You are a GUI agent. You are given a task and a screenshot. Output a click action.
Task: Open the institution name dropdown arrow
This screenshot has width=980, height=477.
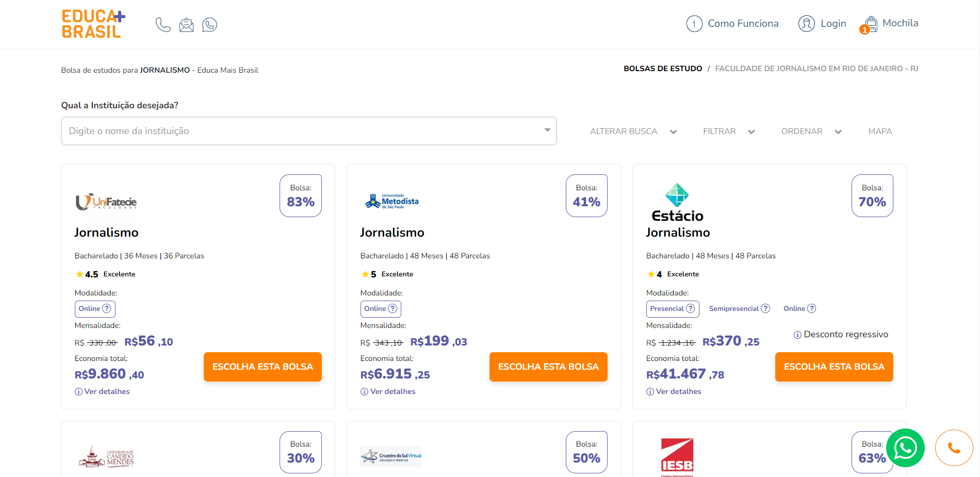pos(547,130)
